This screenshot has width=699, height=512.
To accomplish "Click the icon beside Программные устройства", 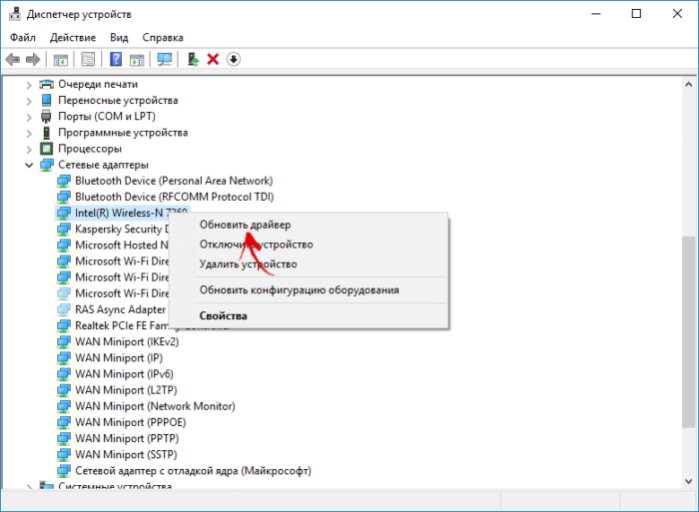I will (46, 132).
